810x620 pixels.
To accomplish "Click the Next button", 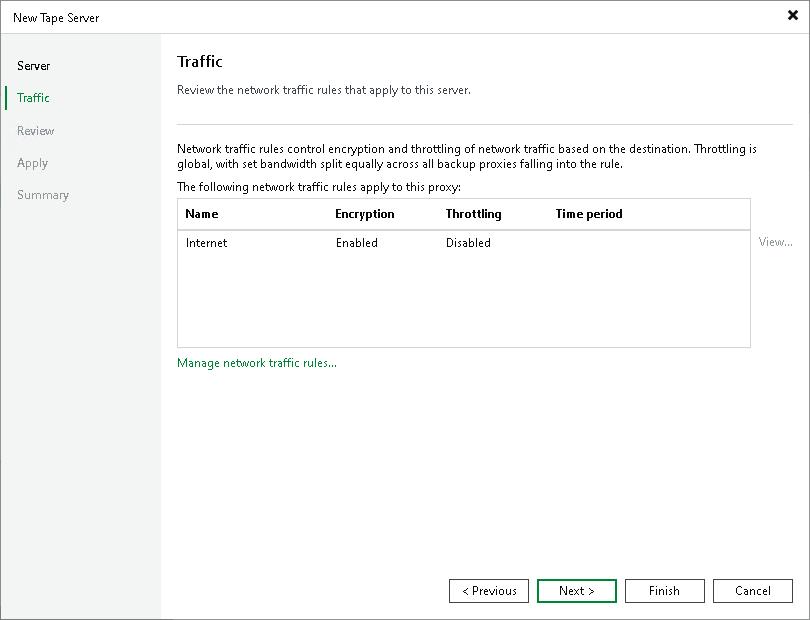I will (x=577, y=591).
